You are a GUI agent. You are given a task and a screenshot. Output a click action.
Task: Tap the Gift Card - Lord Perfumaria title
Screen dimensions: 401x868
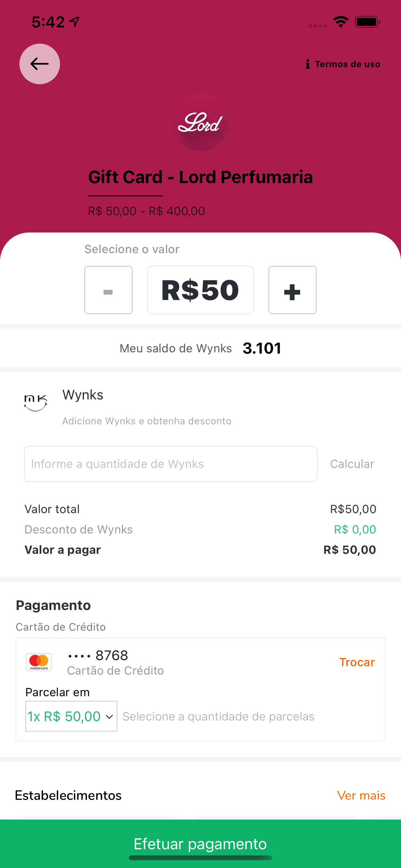click(200, 177)
